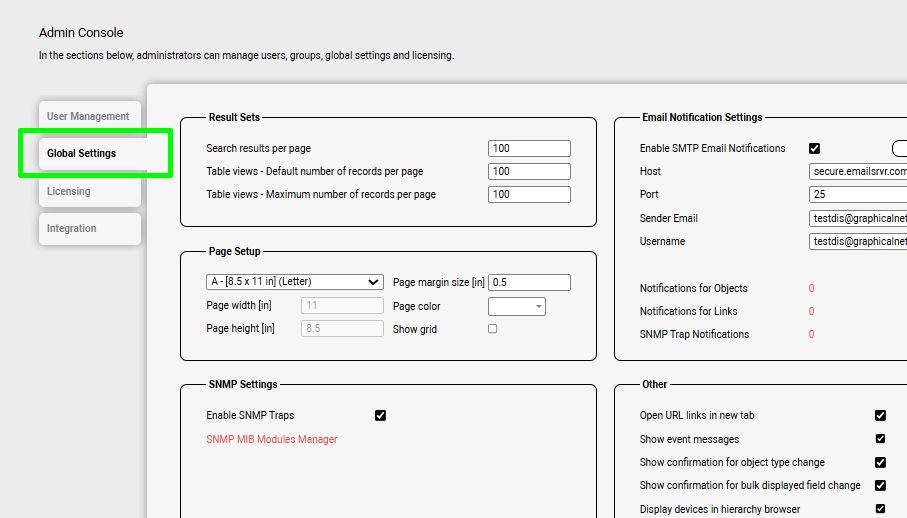This screenshot has height=518, width=907.
Task: Click the Notifications for Objects count
Action: [811, 288]
